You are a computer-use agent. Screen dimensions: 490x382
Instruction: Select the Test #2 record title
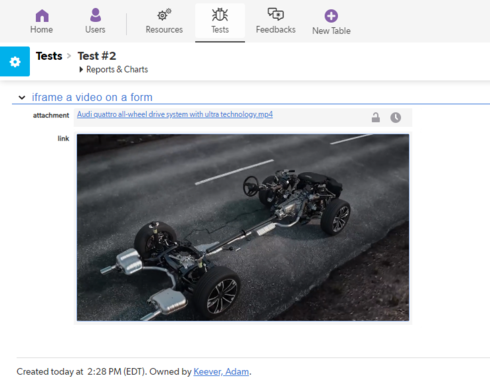pyautogui.click(x=97, y=56)
